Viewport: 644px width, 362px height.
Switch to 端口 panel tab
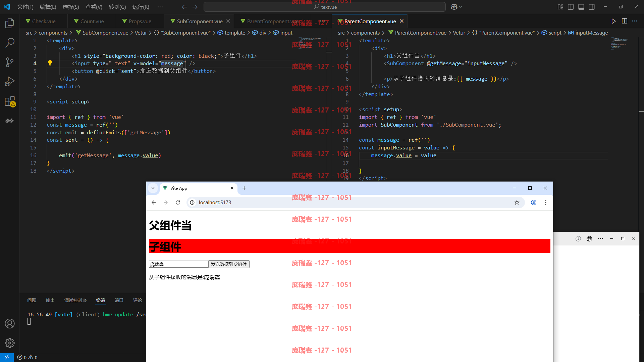click(x=119, y=300)
